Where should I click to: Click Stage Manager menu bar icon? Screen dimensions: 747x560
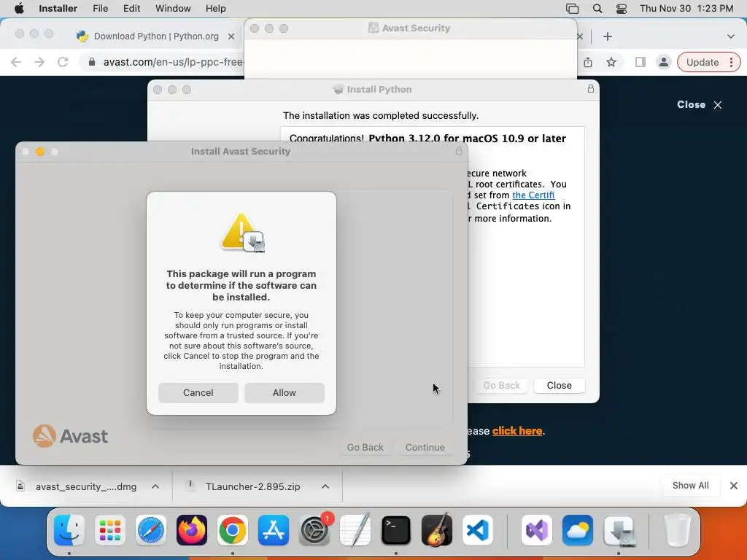(x=572, y=9)
